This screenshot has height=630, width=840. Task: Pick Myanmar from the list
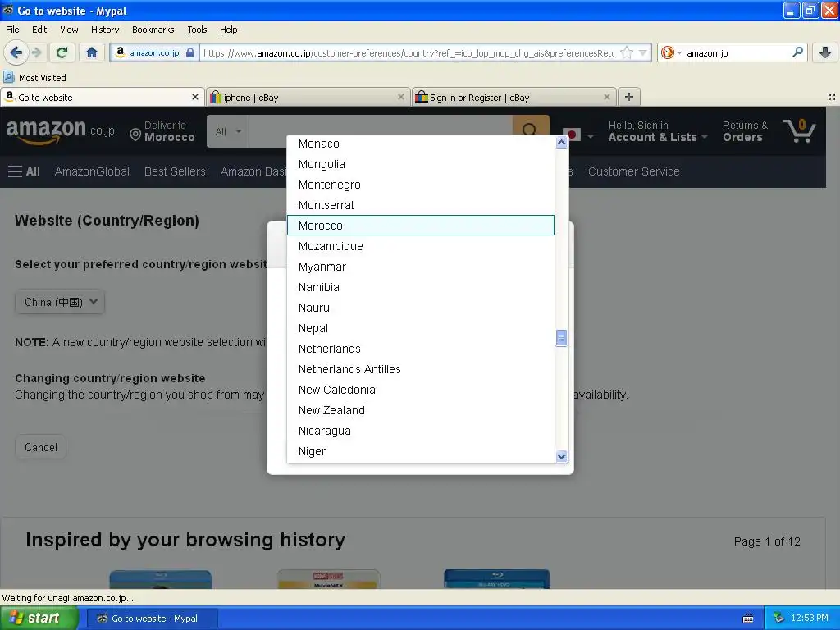click(421, 267)
